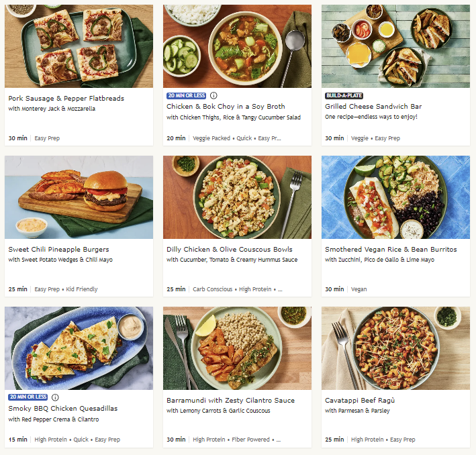Open Dilly Chicken & Olive Couscous Bowls title
Screen dimensions: 476x455
[229, 249]
